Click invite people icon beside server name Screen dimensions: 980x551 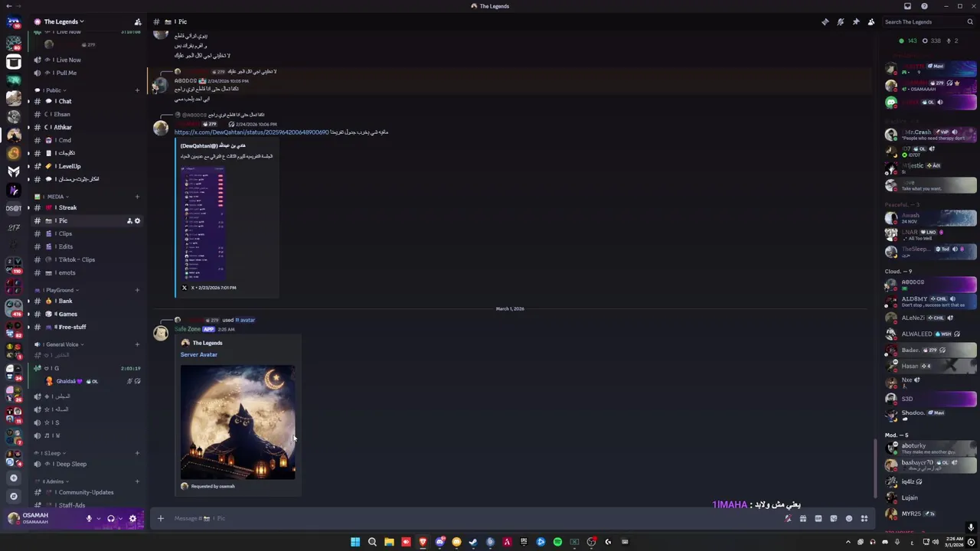(138, 21)
